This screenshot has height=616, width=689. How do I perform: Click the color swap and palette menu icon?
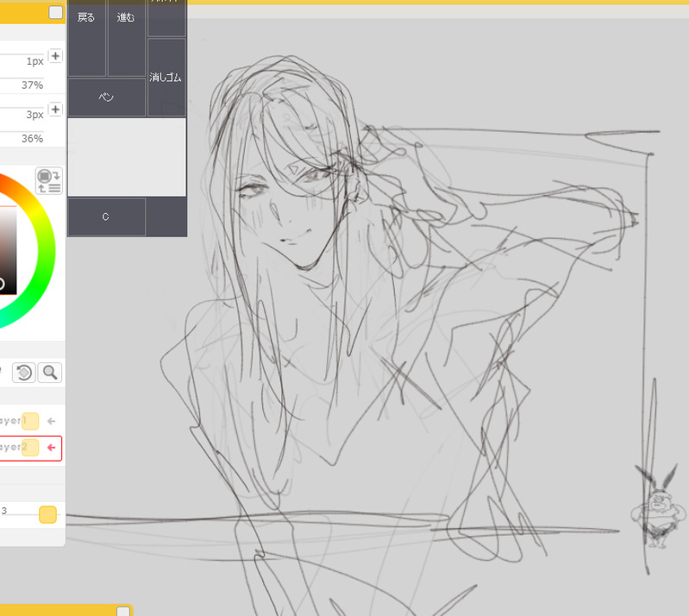coord(49,180)
